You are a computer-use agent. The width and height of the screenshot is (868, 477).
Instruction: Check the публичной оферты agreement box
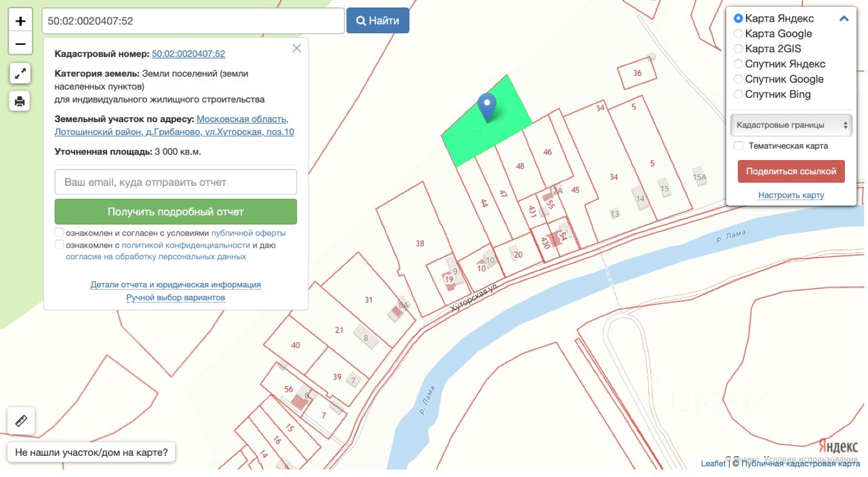point(60,233)
